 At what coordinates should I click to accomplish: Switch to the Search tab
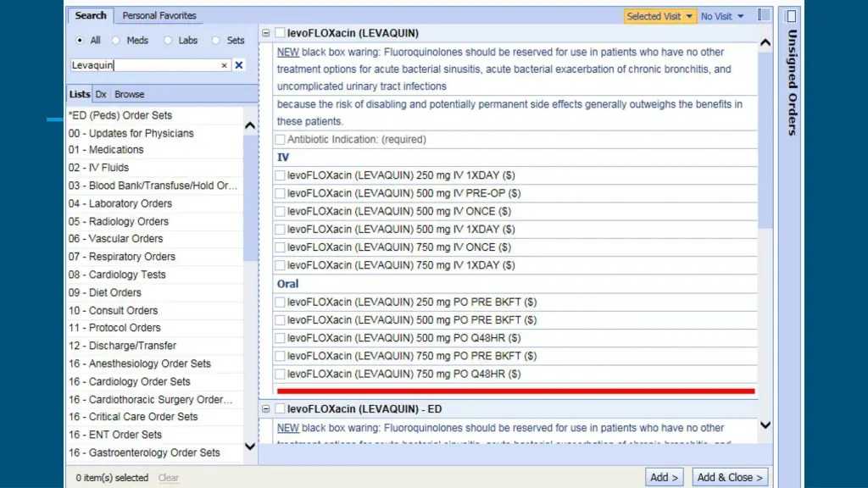(91, 15)
